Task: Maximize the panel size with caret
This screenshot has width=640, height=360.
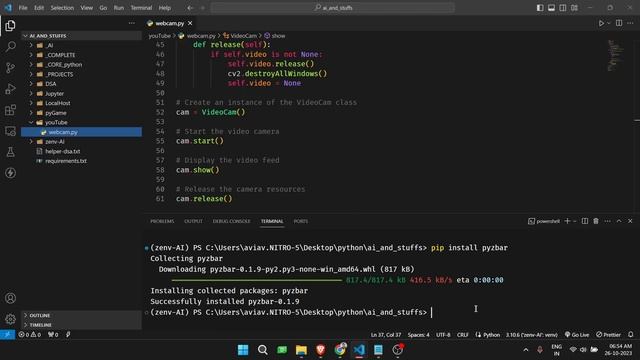Action: pos(619,221)
